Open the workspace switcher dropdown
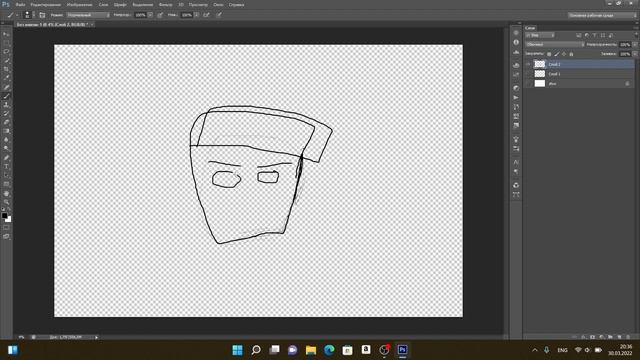 pyautogui.click(x=602, y=15)
